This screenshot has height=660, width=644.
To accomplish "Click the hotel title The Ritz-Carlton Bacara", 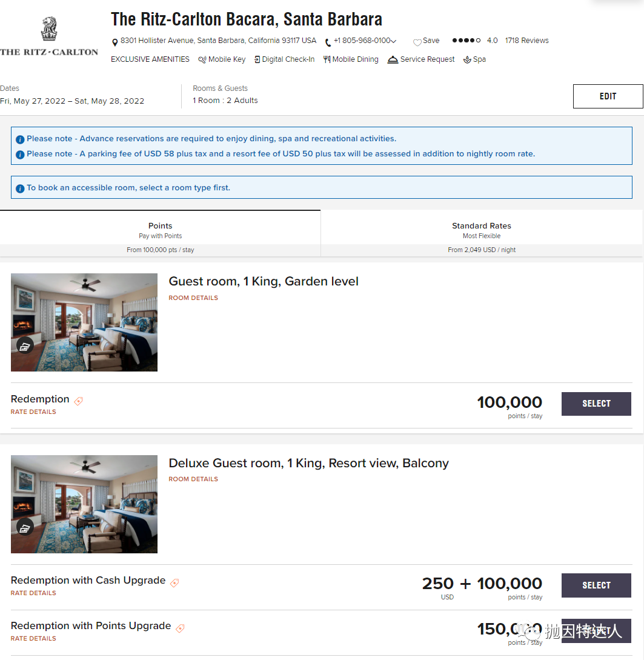I will coord(247,19).
